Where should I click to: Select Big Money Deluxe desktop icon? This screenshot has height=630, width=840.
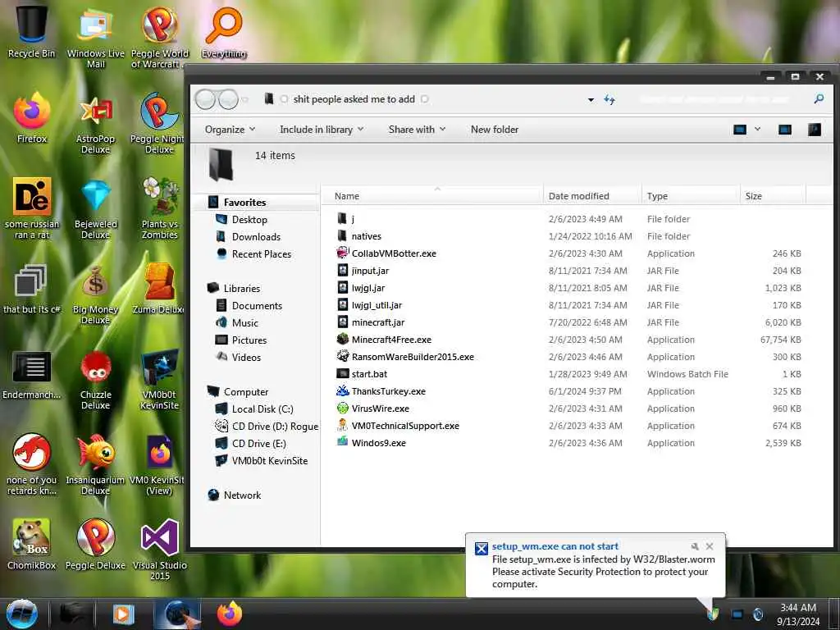coord(95,294)
